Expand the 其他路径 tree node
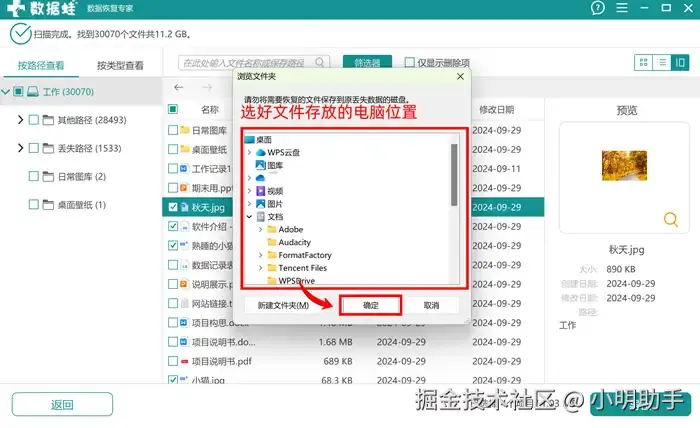The width and height of the screenshot is (700, 428). pyautogui.click(x=20, y=120)
